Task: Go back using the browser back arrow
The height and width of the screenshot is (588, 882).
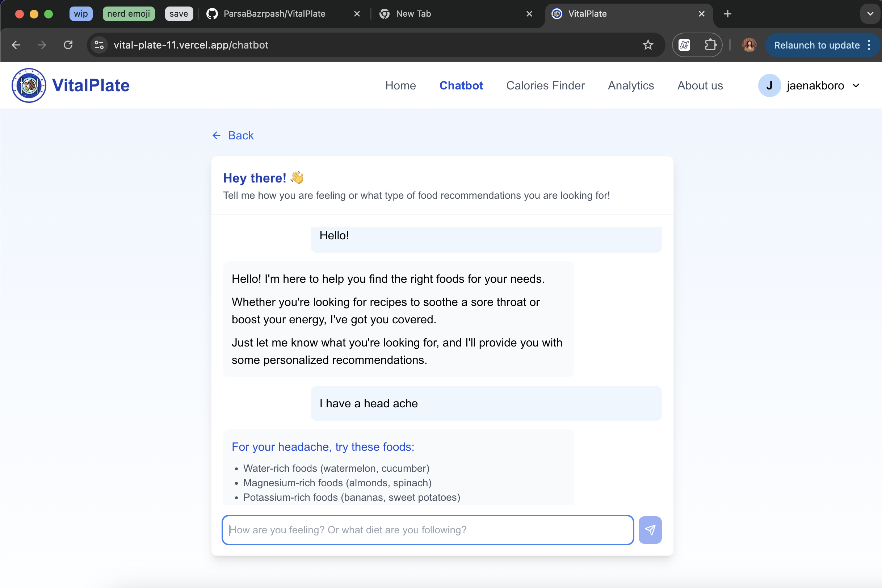Action: pos(16,45)
